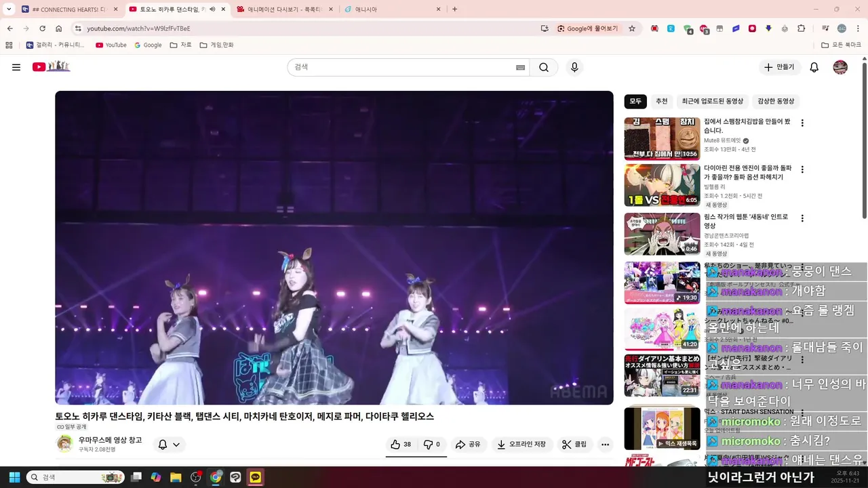Screen dimensions: 868x488
Task: Dislike the video with thumbs down
Action: click(x=432, y=445)
